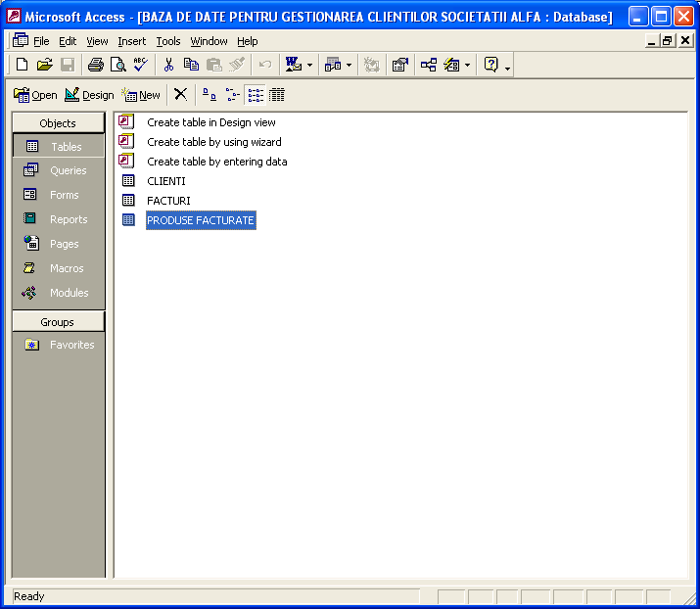
Task: Click the Microsoft Access Help icon
Action: (491, 66)
